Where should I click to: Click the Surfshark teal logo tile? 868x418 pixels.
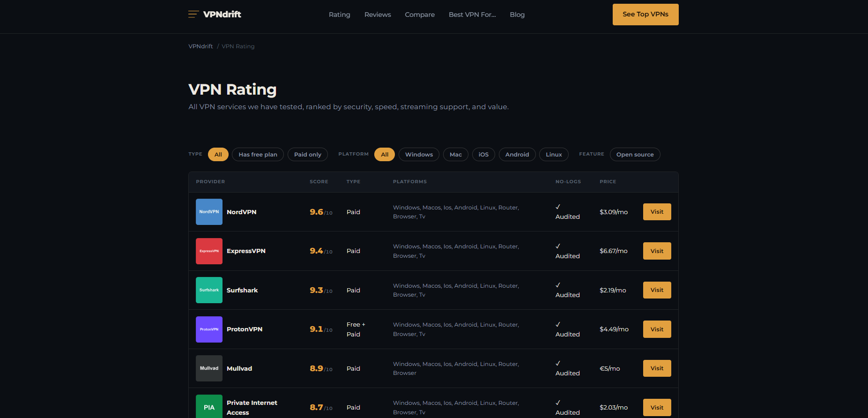(209, 290)
